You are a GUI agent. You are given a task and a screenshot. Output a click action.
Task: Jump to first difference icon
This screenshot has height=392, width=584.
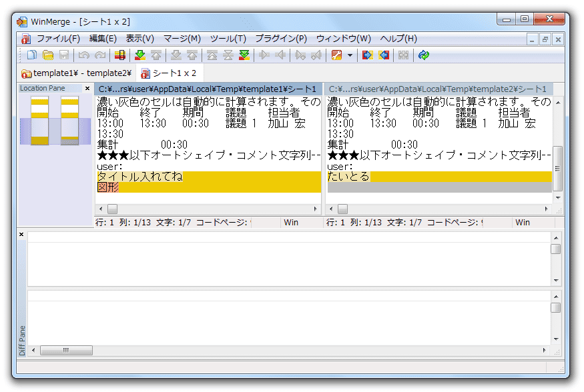[x=212, y=55]
